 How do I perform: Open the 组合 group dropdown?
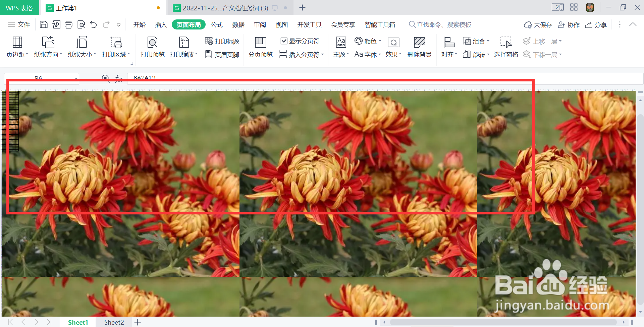pyautogui.click(x=476, y=41)
